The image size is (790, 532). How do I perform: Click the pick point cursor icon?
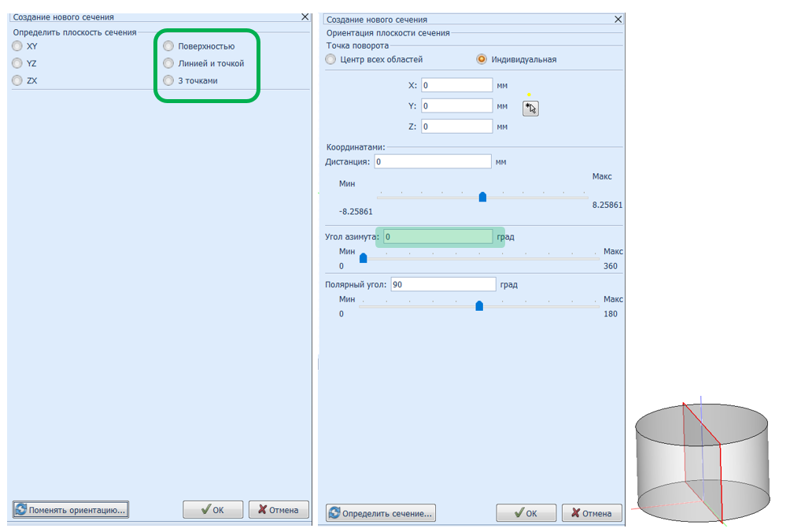pos(530,108)
